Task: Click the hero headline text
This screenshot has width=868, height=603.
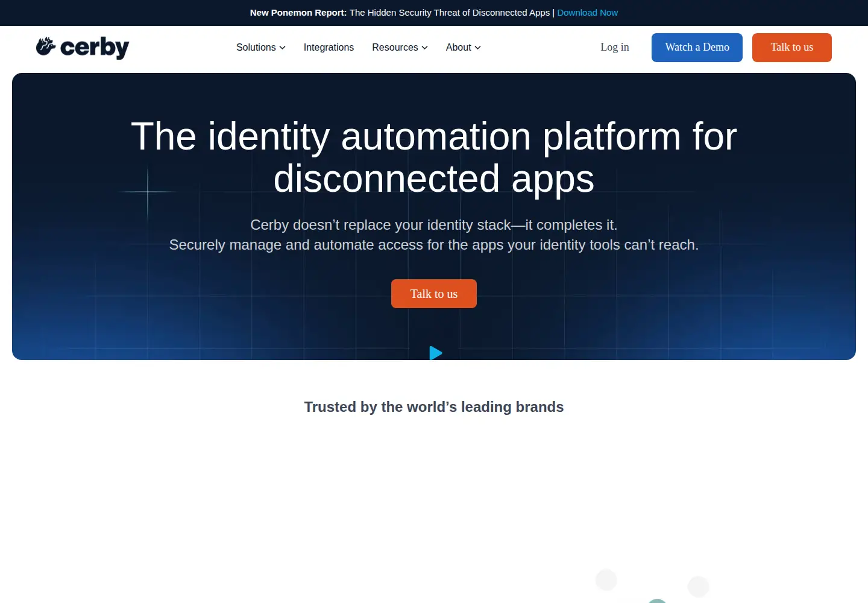Action: tap(434, 157)
